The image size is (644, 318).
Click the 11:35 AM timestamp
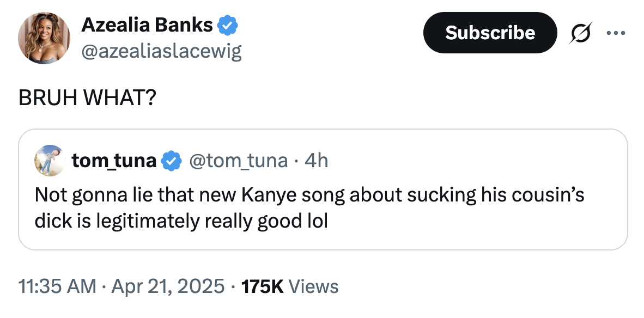tap(57, 286)
